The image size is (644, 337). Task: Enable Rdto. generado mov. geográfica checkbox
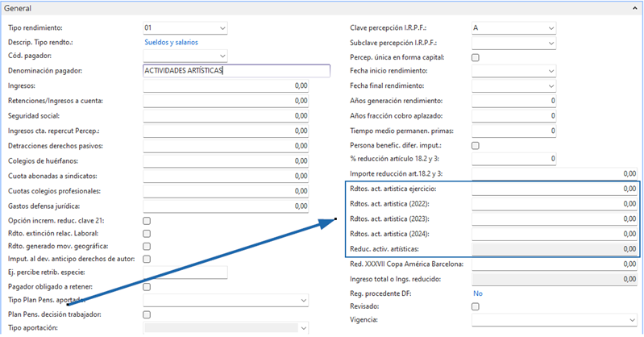(x=147, y=247)
